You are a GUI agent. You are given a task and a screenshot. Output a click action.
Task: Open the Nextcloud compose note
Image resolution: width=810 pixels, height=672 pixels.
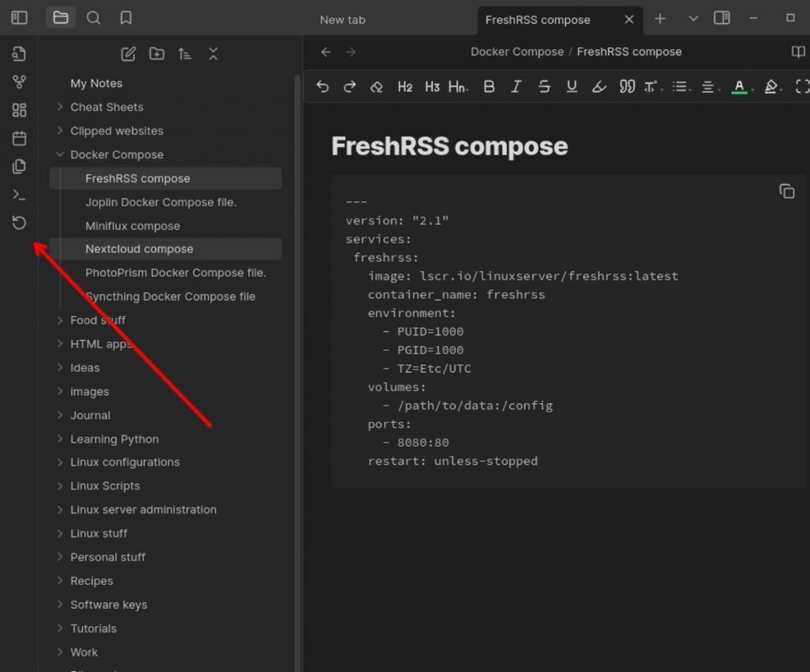coord(139,249)
